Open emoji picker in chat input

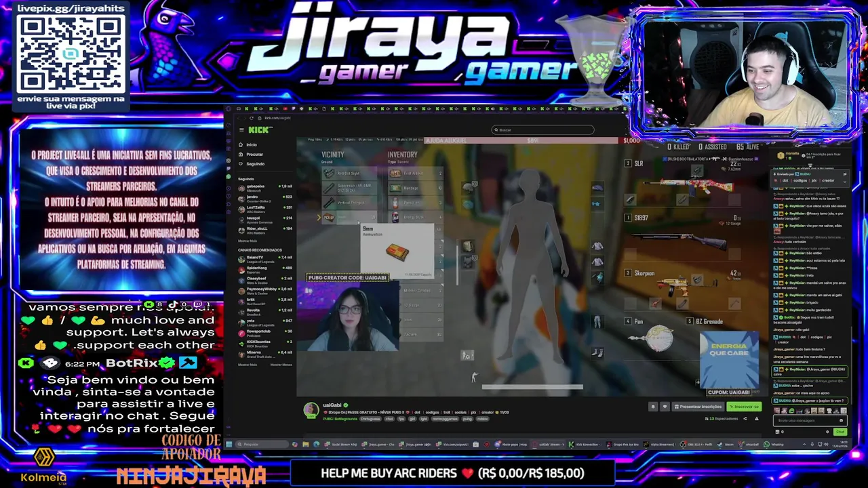(841, 420)
